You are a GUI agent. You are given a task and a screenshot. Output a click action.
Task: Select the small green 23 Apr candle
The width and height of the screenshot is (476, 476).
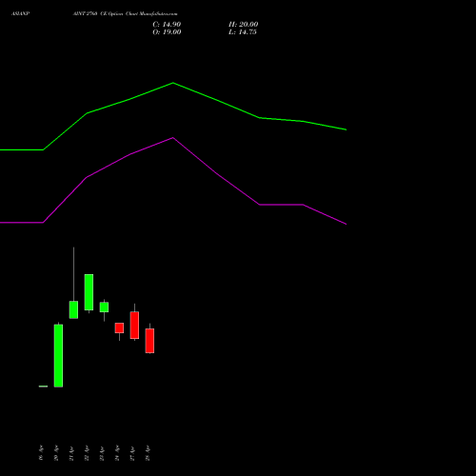tap(104, 307)
